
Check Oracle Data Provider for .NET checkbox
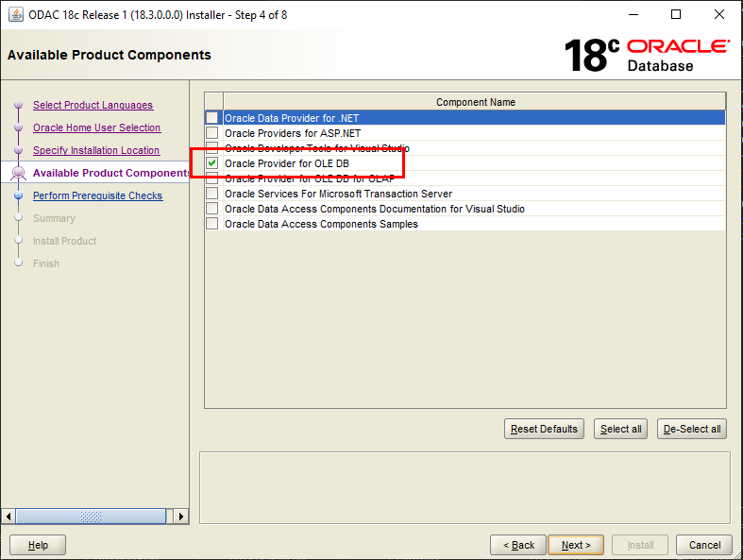211,118
